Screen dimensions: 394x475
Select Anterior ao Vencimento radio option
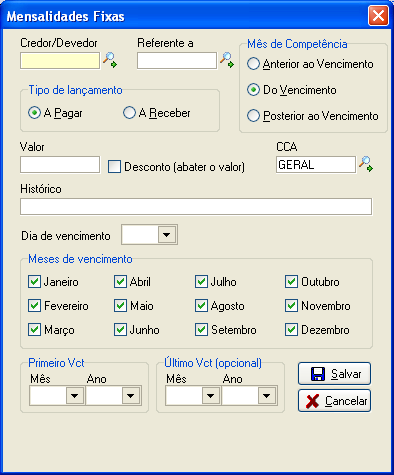click(x=253, y=64)
